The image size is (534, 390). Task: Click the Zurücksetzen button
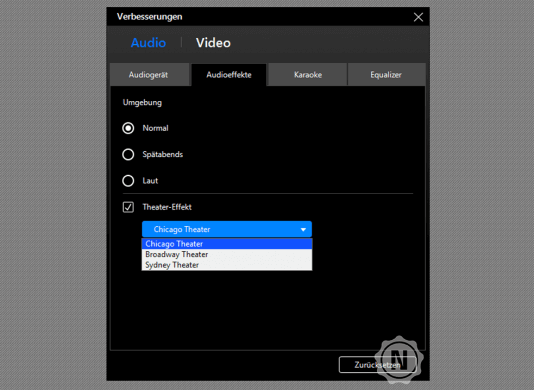(377, 365)
